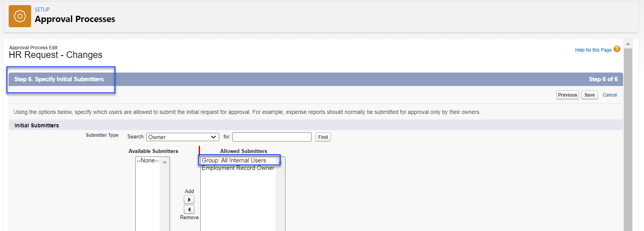Focus the 'for' search text field
This screenshot has width=644, height=231.
tap(272, 137)
